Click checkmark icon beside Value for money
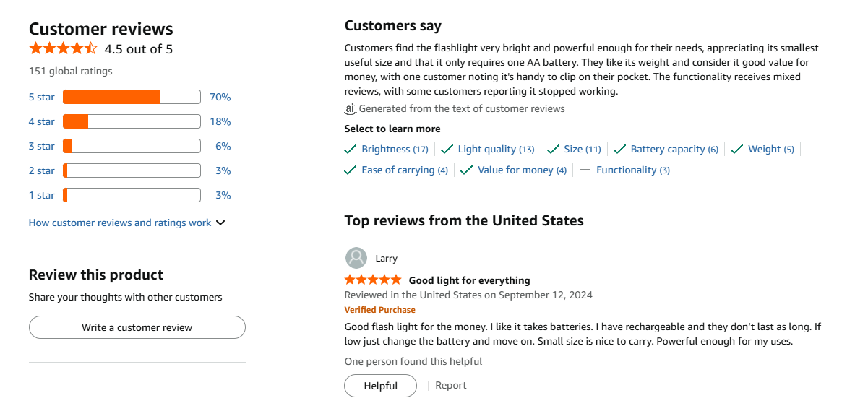Image resolution: width=868 pixels, height=406 pixels. [x=467, y=170]
